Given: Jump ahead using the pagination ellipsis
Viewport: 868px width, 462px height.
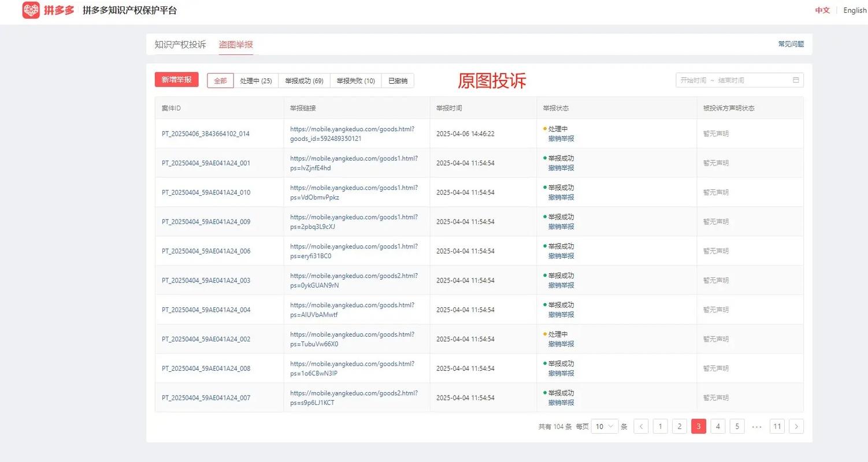Looking at the screenshot, I should pyautogui.click(x=757, y=427).
